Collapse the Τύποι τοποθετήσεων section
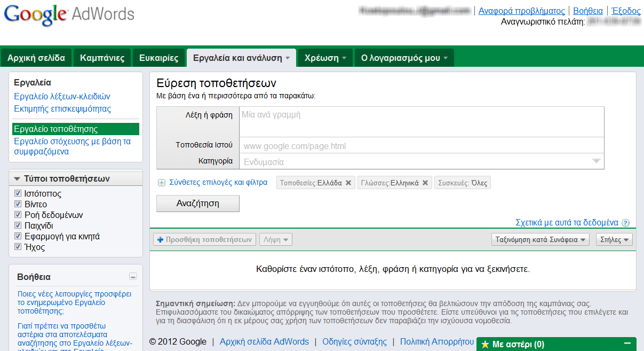The width and height of the screenshot is (644, 351). (x=18, y=179)
